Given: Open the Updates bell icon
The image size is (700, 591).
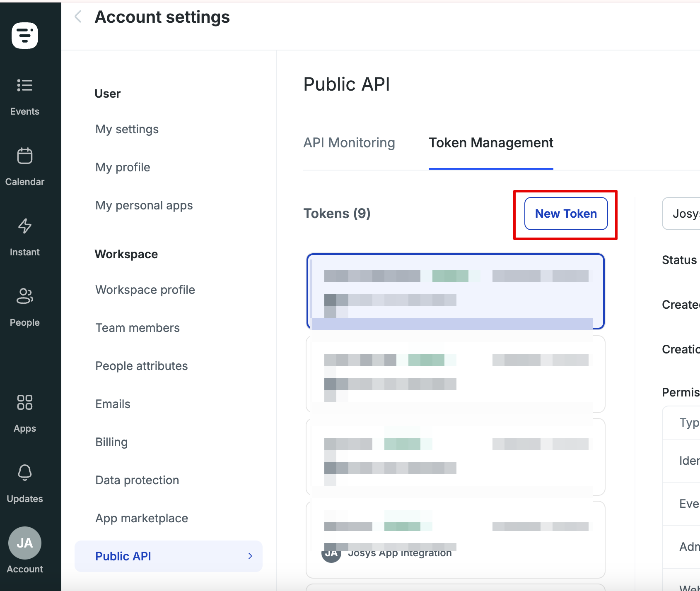Looking at the screenshot, I should [x=25, y=473].
